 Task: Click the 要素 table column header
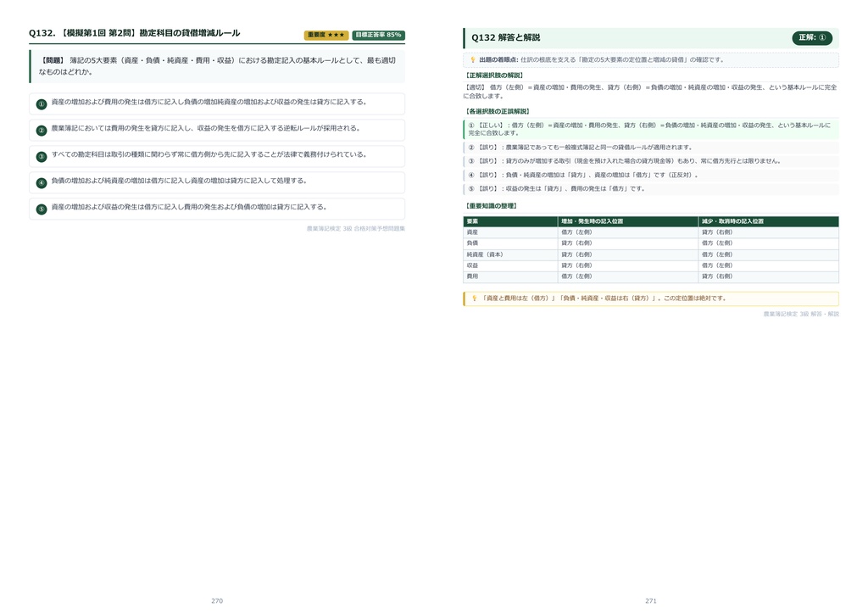510,221
